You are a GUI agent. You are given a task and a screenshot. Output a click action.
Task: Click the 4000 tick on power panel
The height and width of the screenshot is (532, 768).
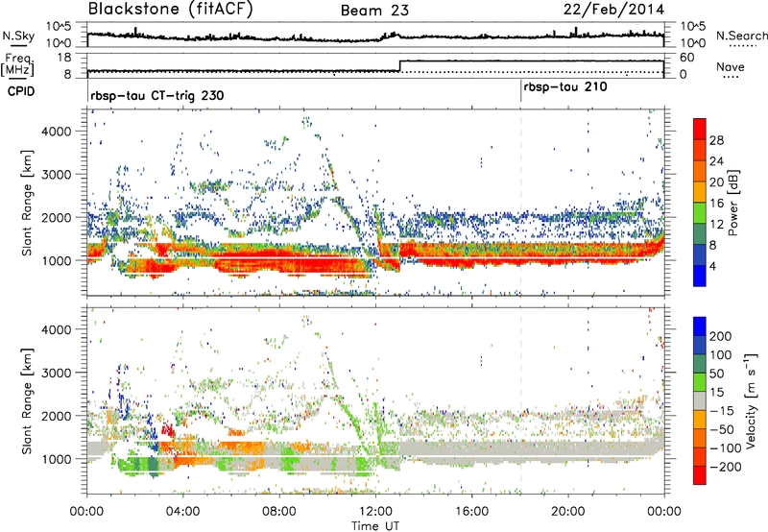pos(56,132)
